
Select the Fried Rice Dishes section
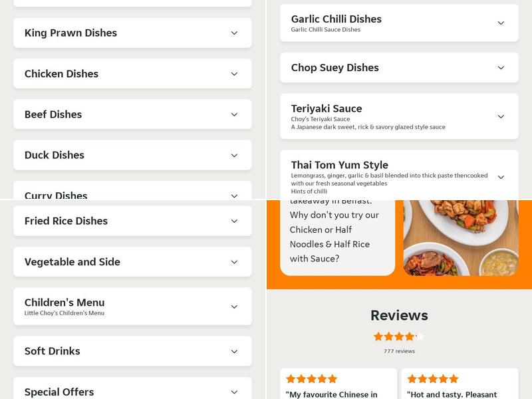point(132,221)
